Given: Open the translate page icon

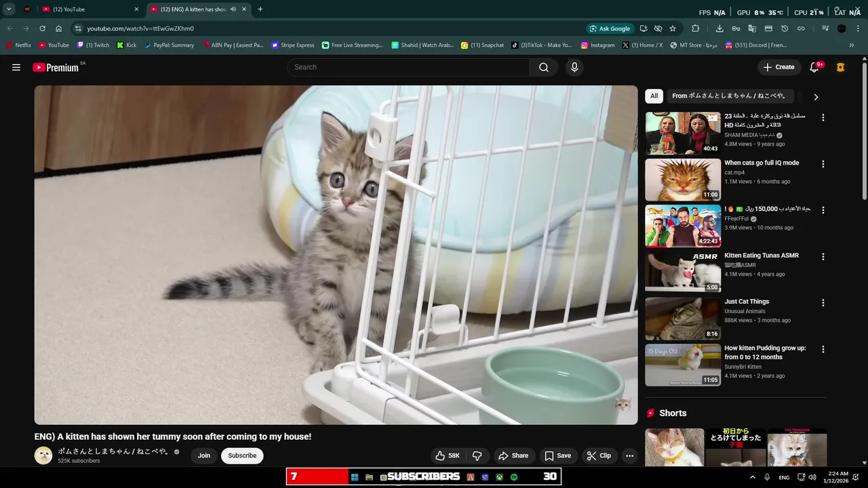Looking at the screenshot, I should coord(752,28).
